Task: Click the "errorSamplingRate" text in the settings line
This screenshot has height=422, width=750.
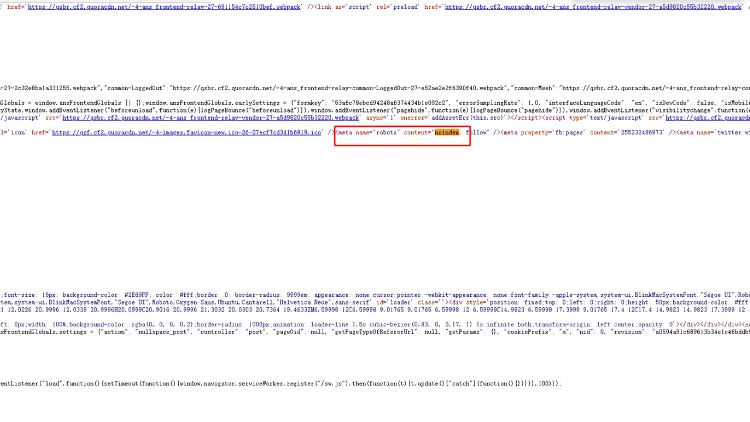Action: pyautogui.click(x=487, y=103)
